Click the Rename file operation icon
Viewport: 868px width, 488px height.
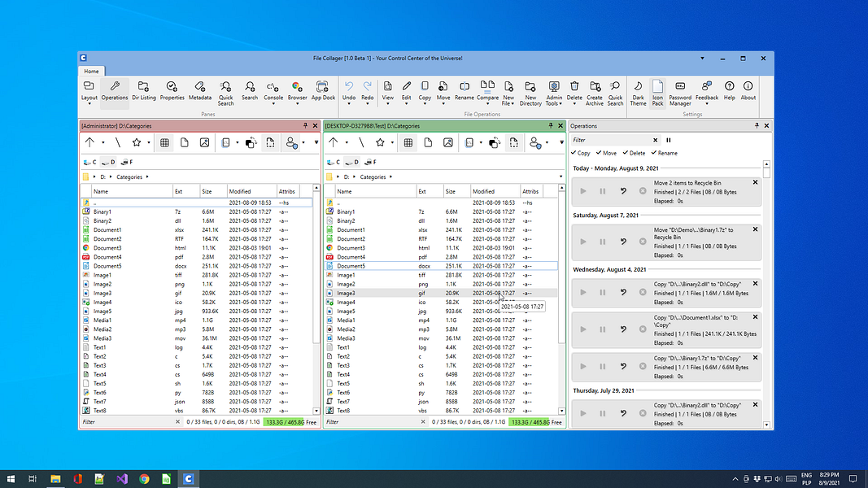click(464, 90)
